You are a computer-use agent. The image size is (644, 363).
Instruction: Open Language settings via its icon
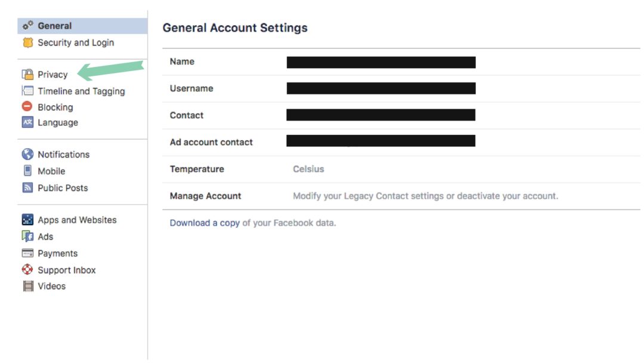pos(26,122)
